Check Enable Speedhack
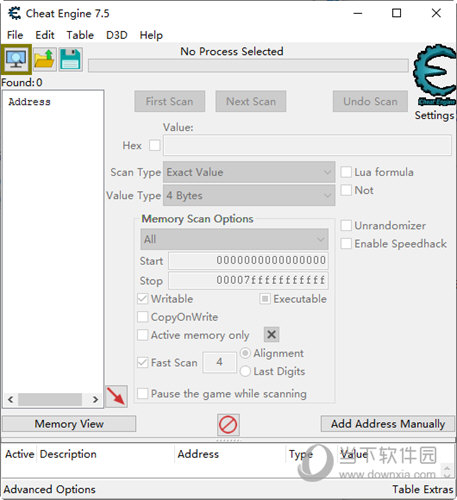The width and height of the screenshot is (457, 500). coord(346,243)
